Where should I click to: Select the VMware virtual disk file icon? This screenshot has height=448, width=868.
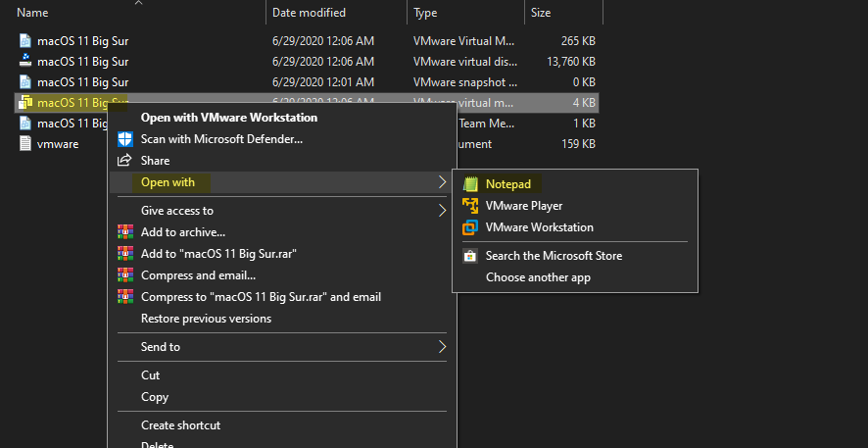[x=25, y=62]
